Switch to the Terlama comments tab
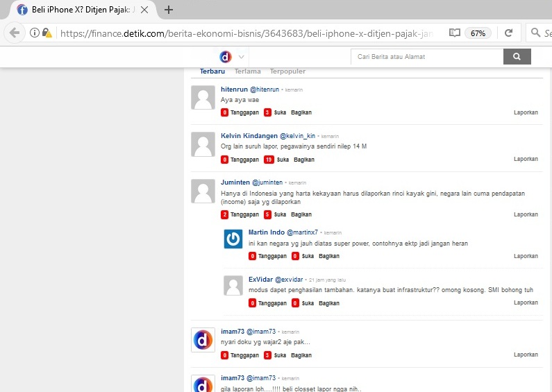The image size is (552, 392). [248, 71]
